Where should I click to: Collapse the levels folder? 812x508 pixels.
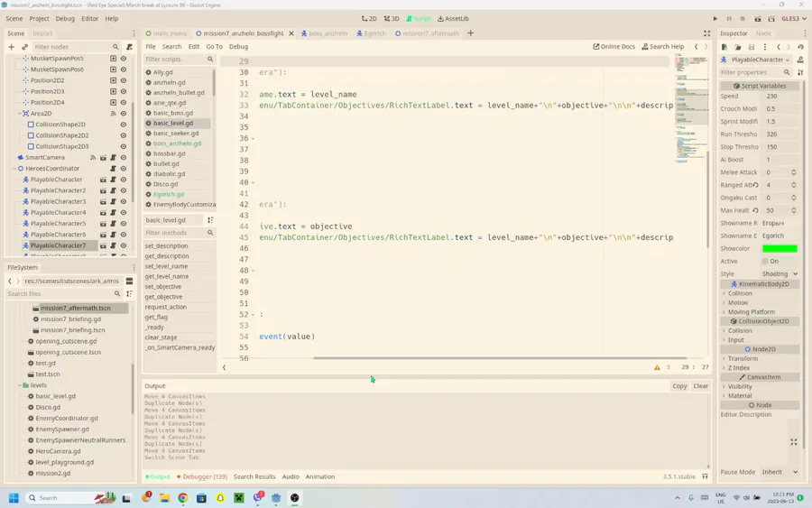pos(20,385)
